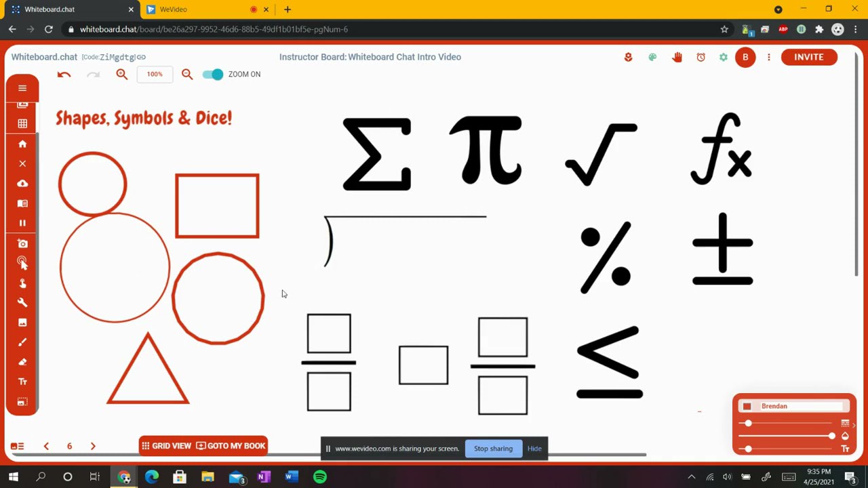Image resolution: width=868 pixels, height=488 pixels.
Task: Click the undo arrow
Action: pyautogui.click(x=64, y=75)
